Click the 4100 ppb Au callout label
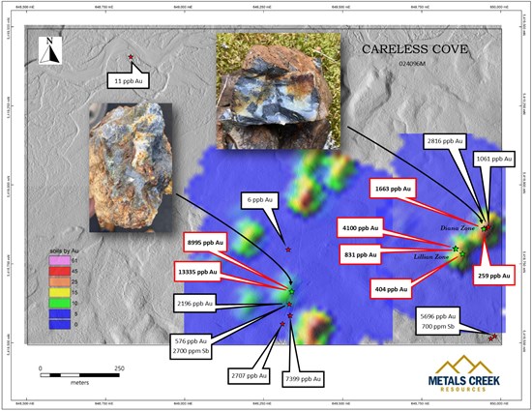 click(360, 228)
